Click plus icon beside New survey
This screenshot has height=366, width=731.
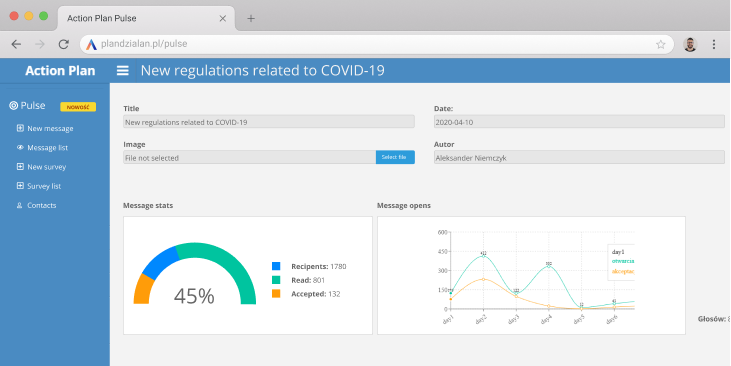click(20, 166)
